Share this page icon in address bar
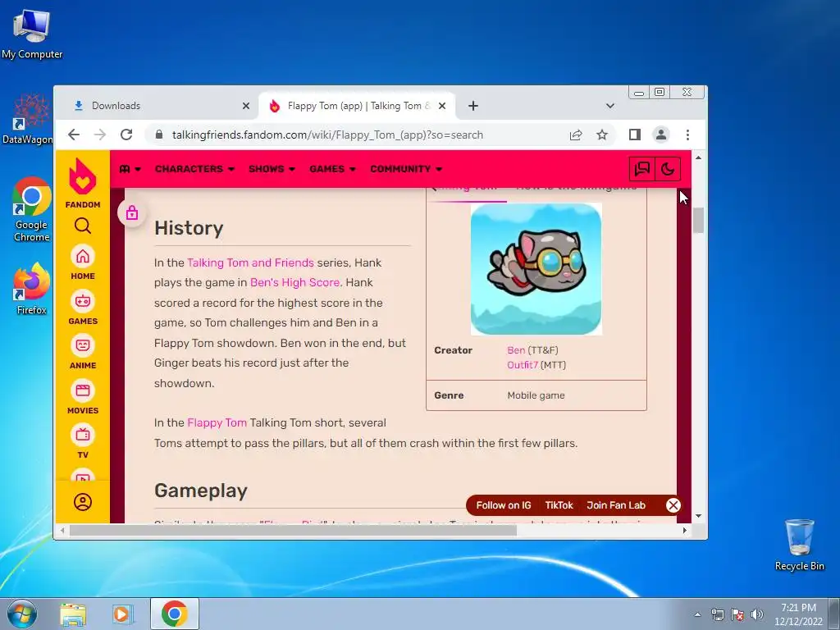Viewport: 840px width, 630px height. point(576,135)
